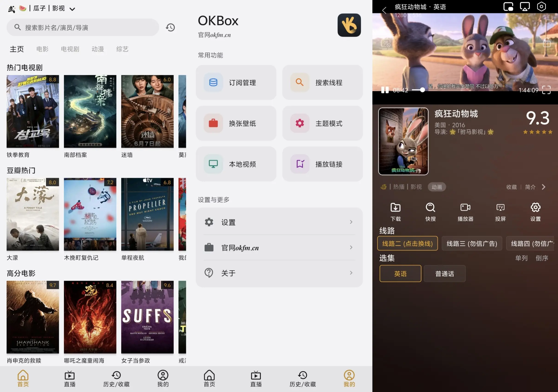Image resolution: width=558 pixels, height=392 pixels.
Task: Open the 设置 row chevron
Action: pos(351,222)
